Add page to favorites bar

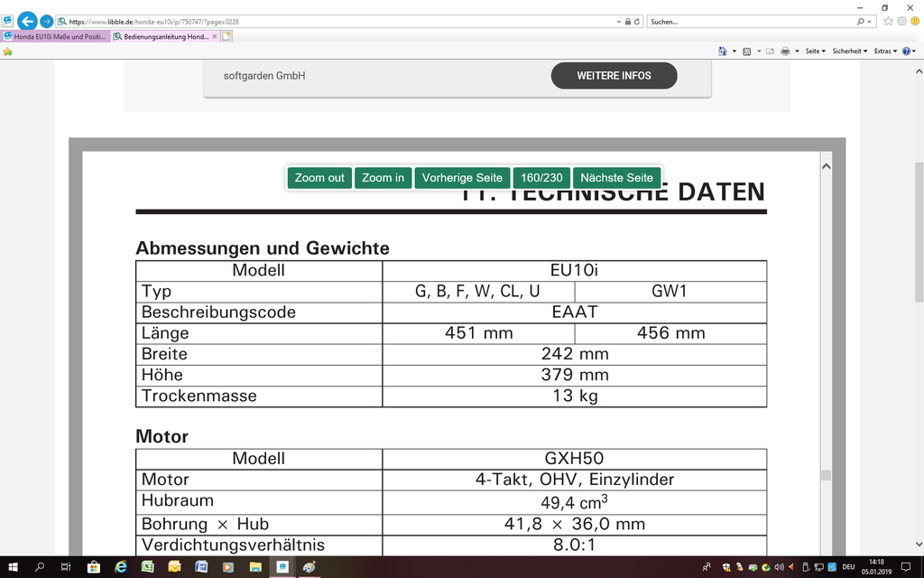tap(7, 51)
